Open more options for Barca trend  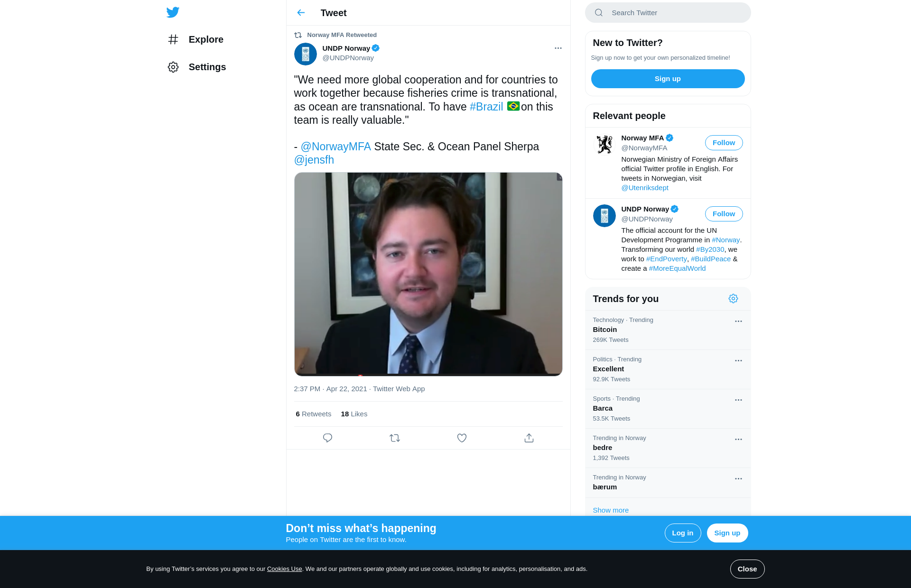pos(738,400)
